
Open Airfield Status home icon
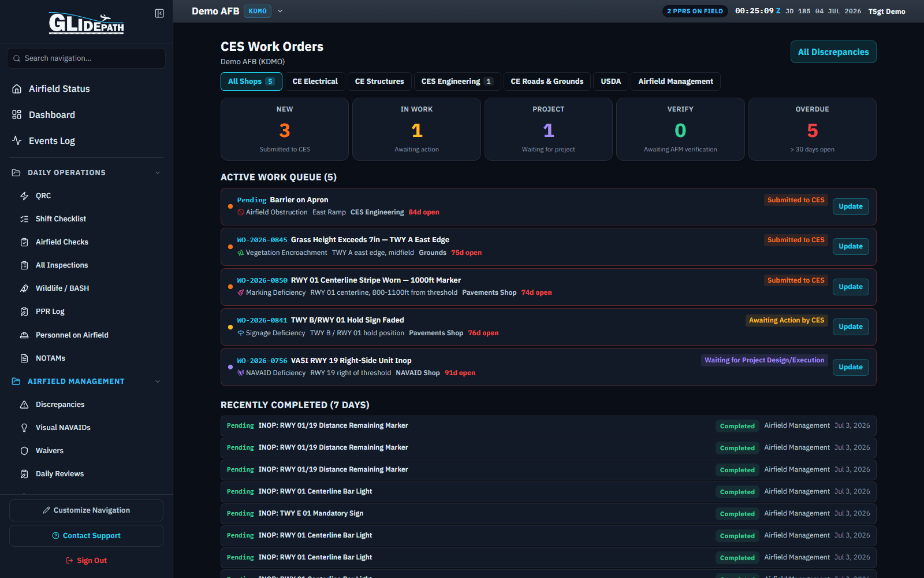coord(17,88)
